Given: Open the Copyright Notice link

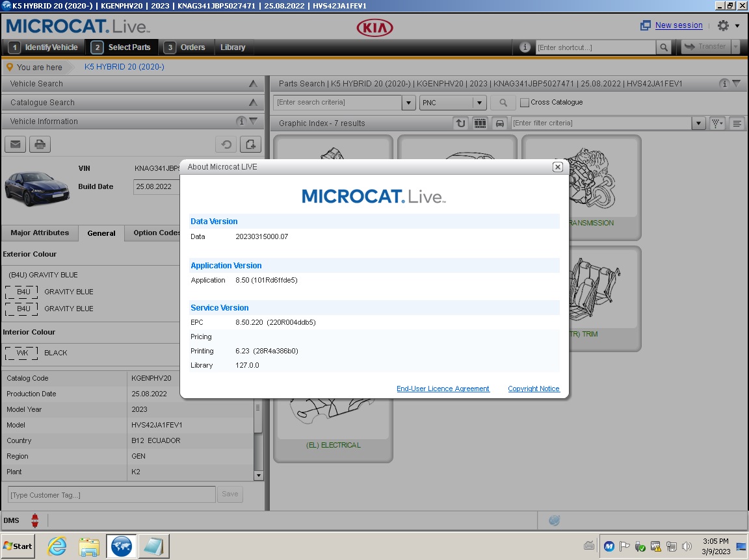Looking at the screenshot, I should 534,388.
